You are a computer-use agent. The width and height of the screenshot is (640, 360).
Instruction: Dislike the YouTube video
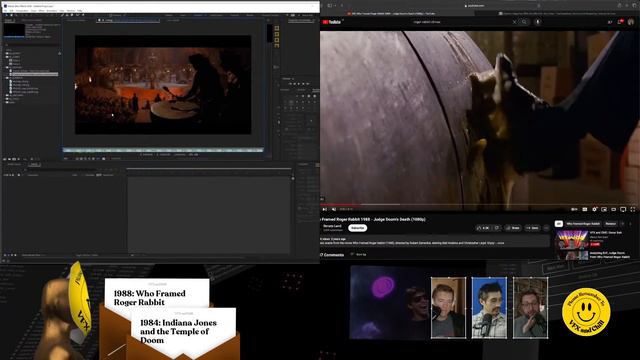click(497, 228)
